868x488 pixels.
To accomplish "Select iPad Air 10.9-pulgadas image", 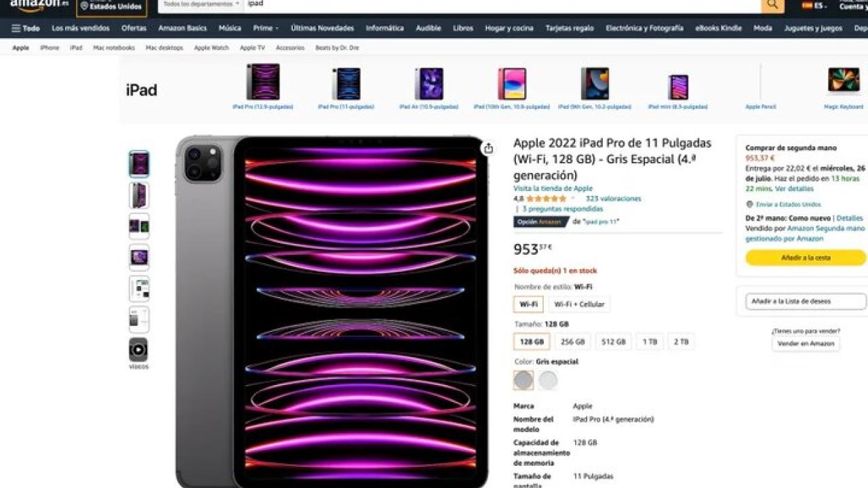I will click(429, 84).
